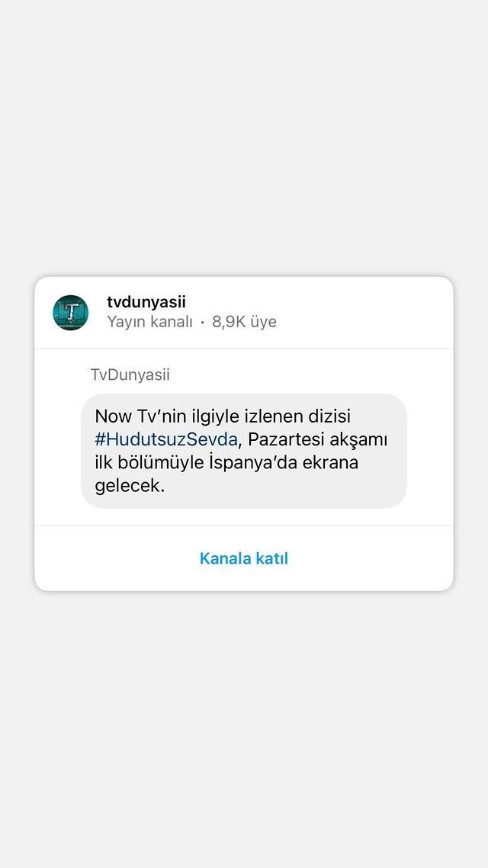This screenshot has height=868, width=488.
Task: Click the word 'gelecek.' in message
Action: click(130, 487)
